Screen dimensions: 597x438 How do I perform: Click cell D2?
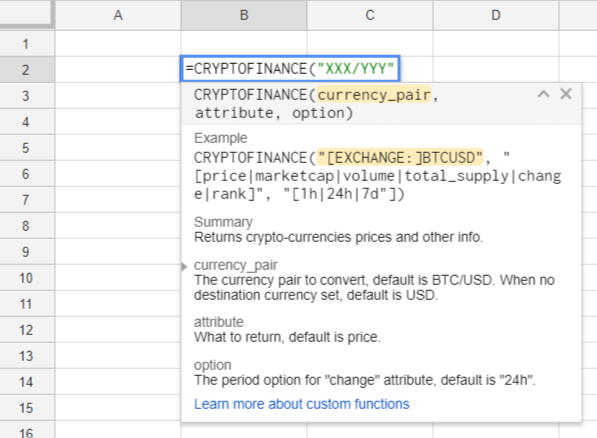(x=496, y=70)
